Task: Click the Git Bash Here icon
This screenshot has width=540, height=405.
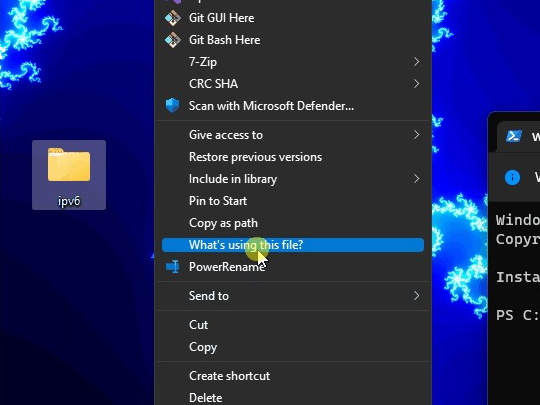Action: [x=173, y=40]
